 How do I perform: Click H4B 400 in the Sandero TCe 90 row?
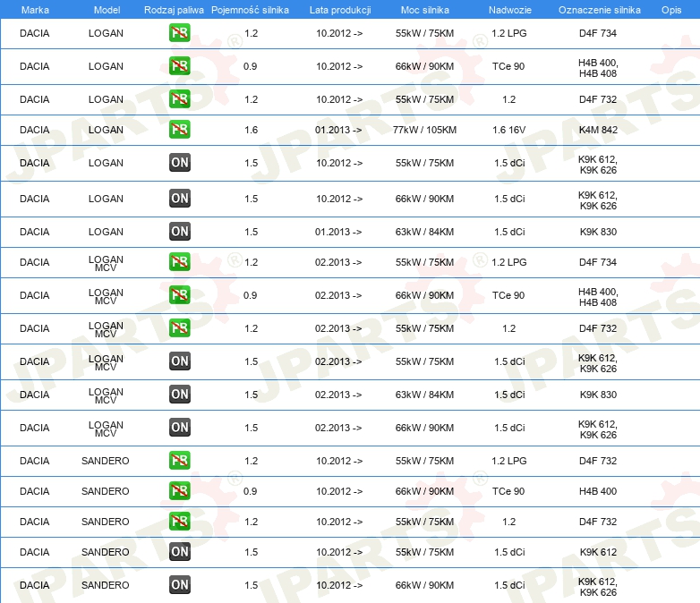[x=598, y=491]
